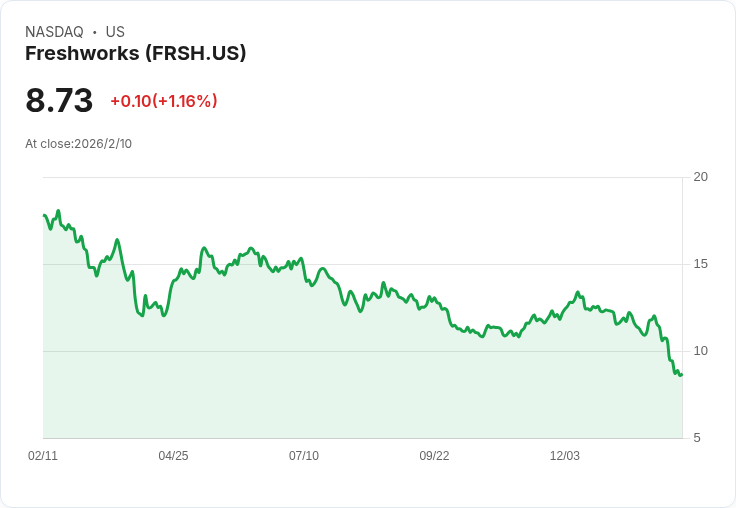
Task: Open the Freshworks (FRSH.US) stock title
Action: (135, 54)
